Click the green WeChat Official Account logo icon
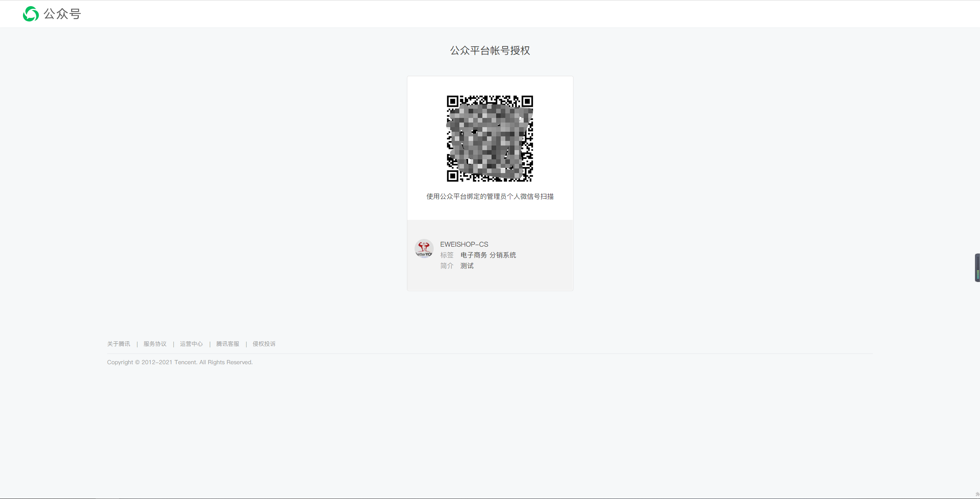This screenshot has width=980, height=499. [31, 14]
